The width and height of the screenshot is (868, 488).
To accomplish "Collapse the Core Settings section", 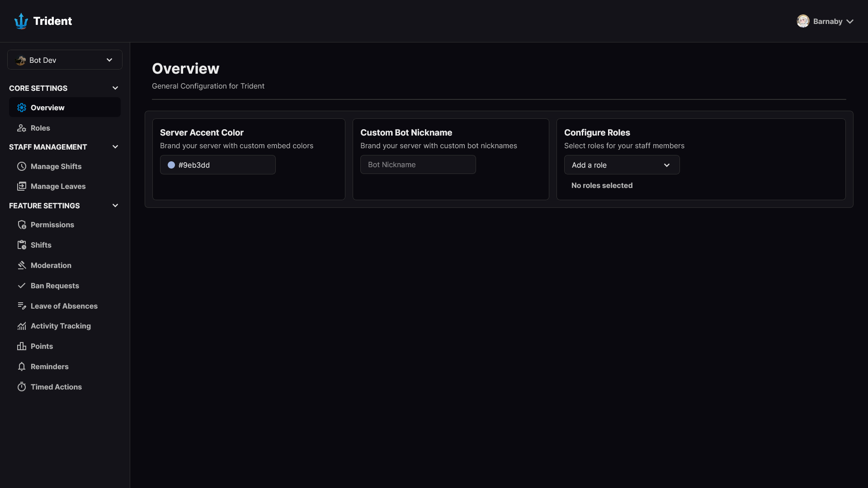I will (x=115, y=88).
